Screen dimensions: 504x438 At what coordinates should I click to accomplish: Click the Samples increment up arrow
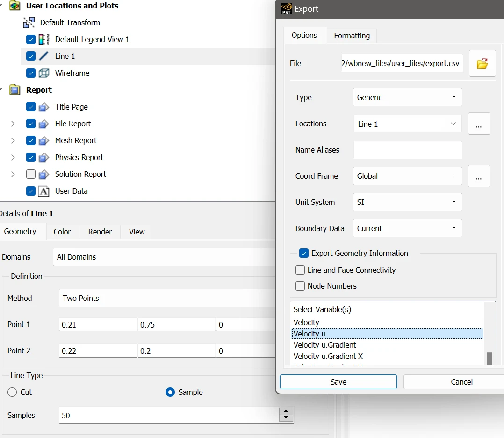pyautogui.click(x=286, y=411)
